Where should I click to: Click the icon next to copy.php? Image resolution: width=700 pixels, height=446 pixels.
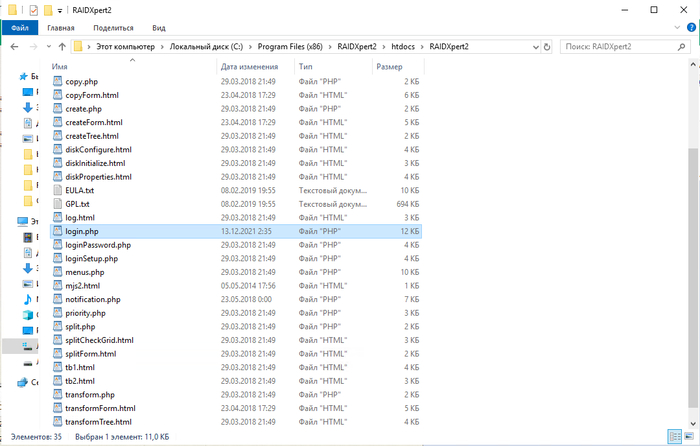[57, 81]
